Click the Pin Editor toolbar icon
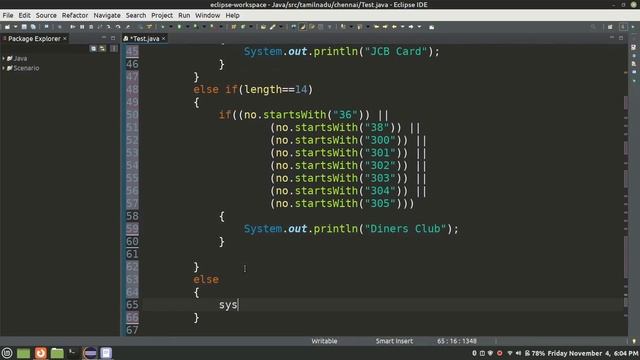 pyautogui.click(x=431, y=27)
